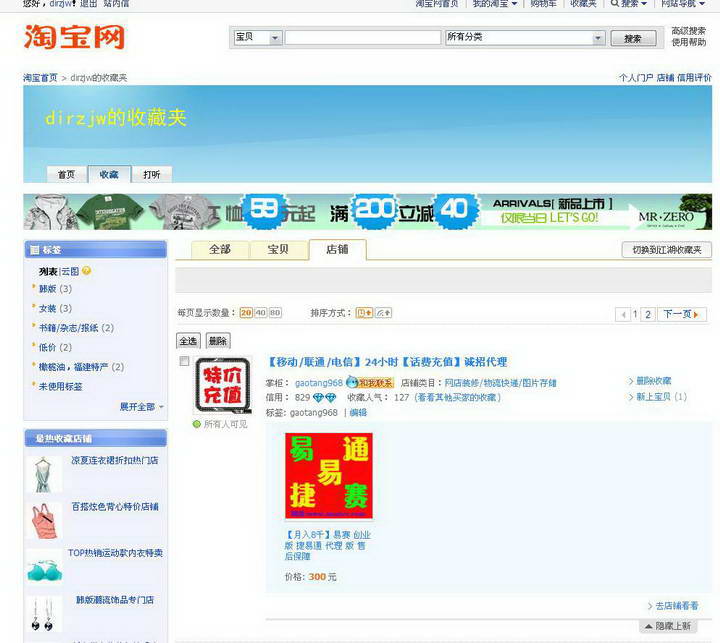Viewport: 720px width, 643px height.
Task: Click 退出 to log out
Action: 88,4
